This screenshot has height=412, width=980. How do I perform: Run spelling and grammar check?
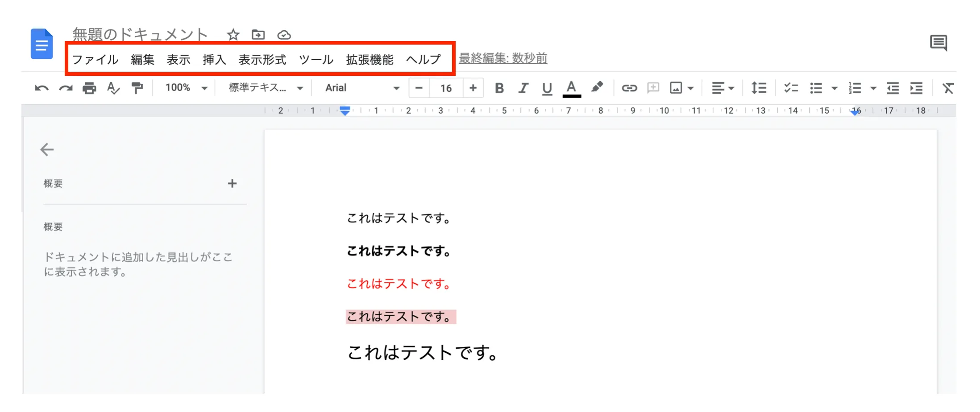point(113,88)
